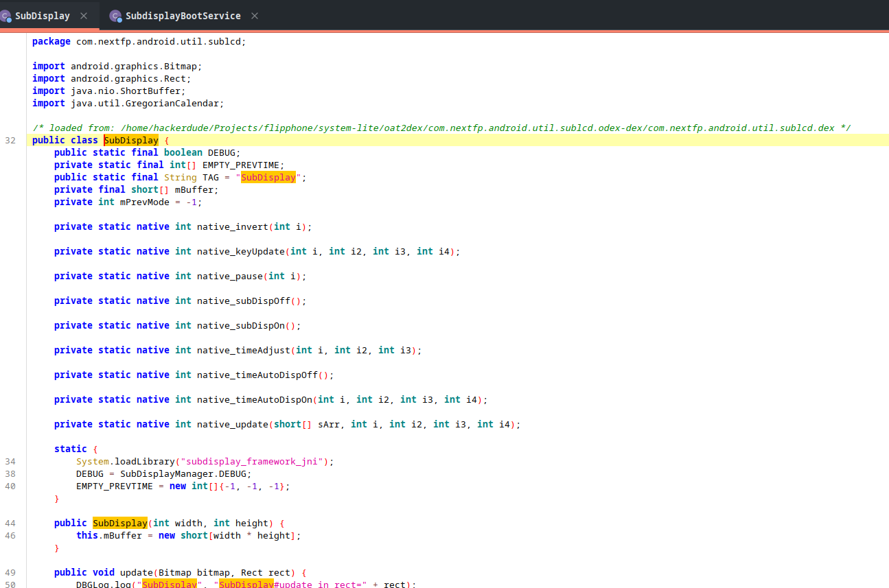889x588 pixels.
Task: Click the native_invert method name
Action: pyautogui.click(x=233, y=227)
